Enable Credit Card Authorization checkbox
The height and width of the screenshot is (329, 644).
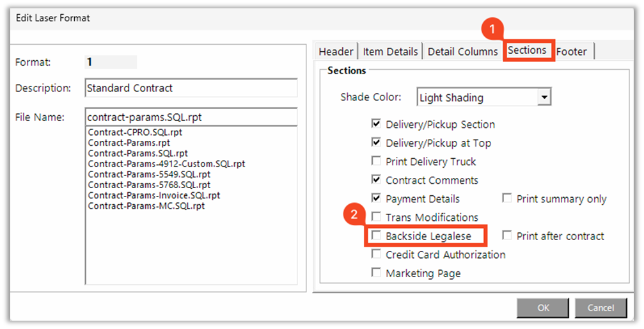click(x=377, y=255)
